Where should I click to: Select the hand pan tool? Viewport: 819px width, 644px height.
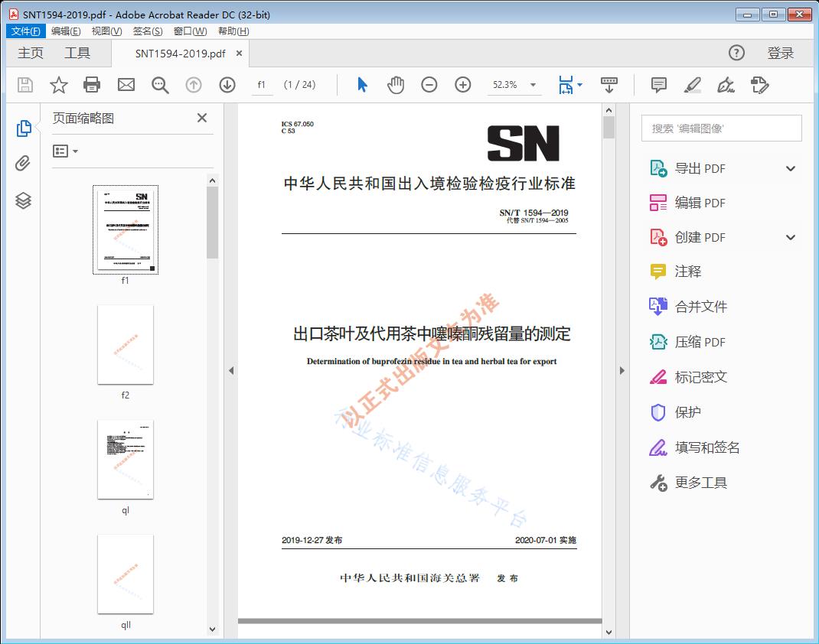(x=396, y=85)
